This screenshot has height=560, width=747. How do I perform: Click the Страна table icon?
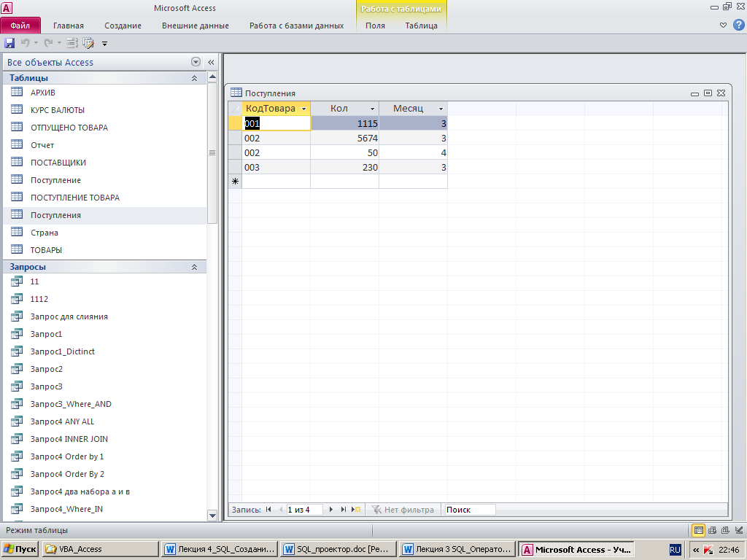pos(17,232)
